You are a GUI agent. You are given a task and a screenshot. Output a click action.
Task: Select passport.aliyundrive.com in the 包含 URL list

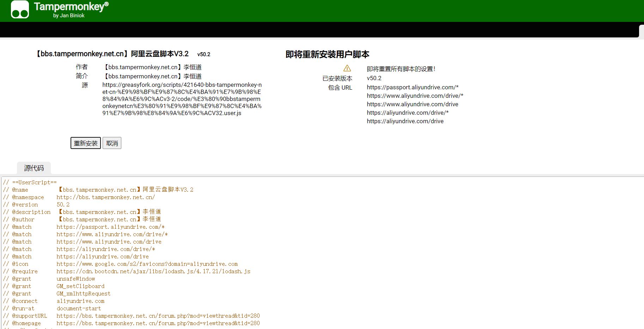point(412,87)
